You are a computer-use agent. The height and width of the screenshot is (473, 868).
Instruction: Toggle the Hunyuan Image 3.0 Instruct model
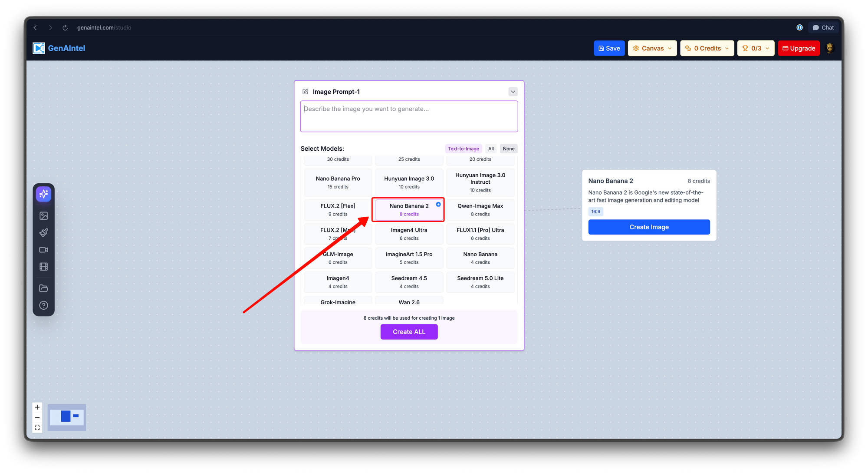point(480,182)
